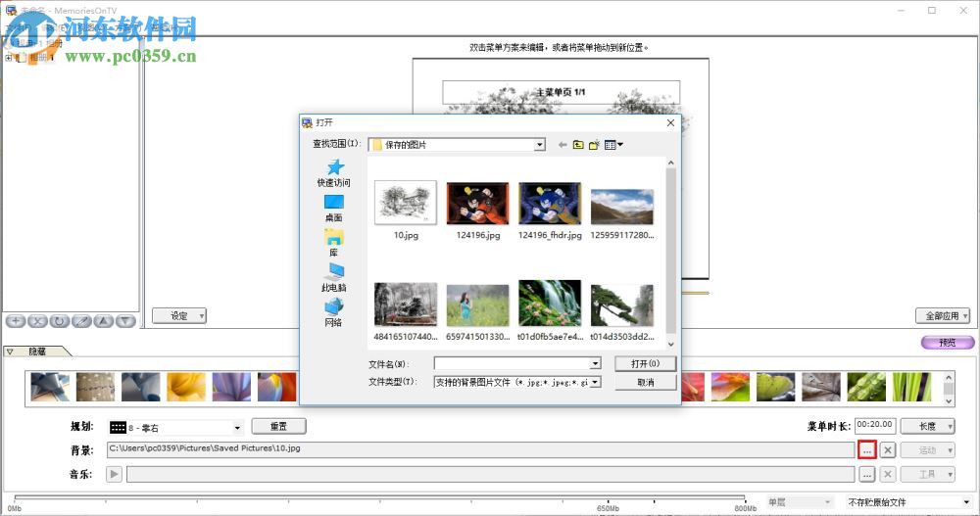The width and height of the screenshot is (980, 516).
Task: Click background strip scrollbar up arrow
Action: [x=949, y=377]
